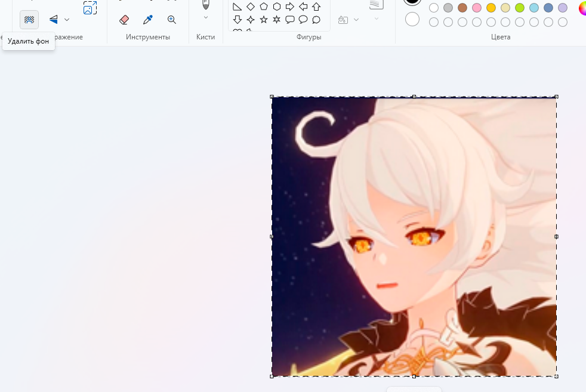Click the selected anime image on canvas
The height and width of the screenshot is (392, 586).
click(x=414, y=236)
